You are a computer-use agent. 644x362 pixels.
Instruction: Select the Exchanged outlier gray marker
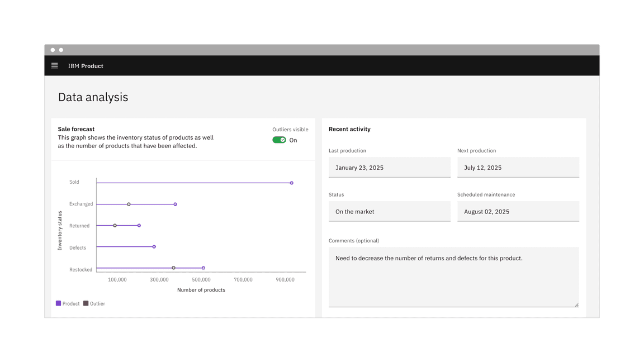pos(129,204)
